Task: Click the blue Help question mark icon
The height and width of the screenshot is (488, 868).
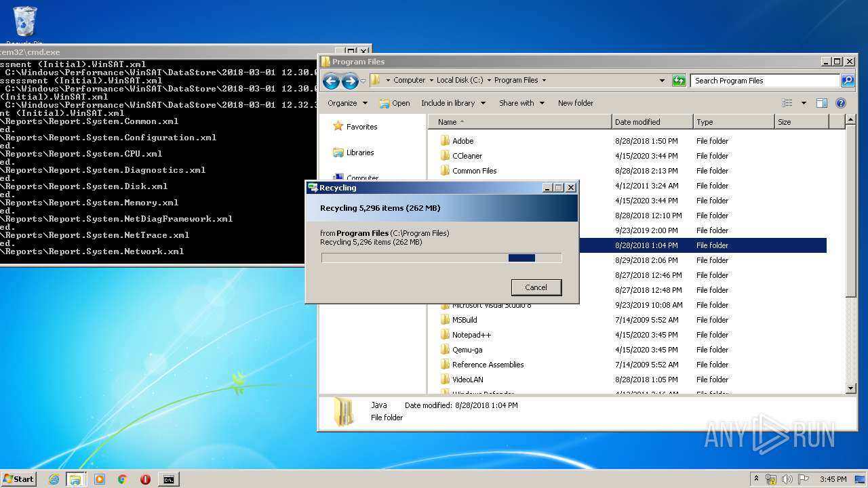Action: pyautogui.click(x=841, y=103)
